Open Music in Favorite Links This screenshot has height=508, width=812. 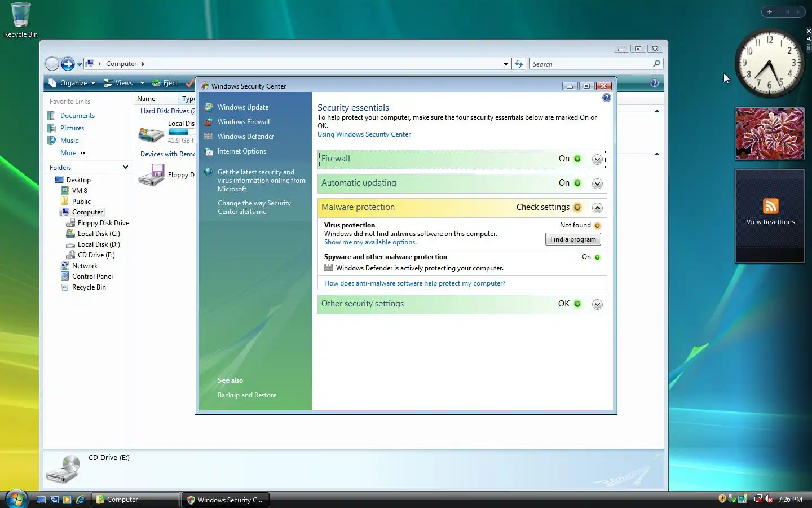(69, 141)
